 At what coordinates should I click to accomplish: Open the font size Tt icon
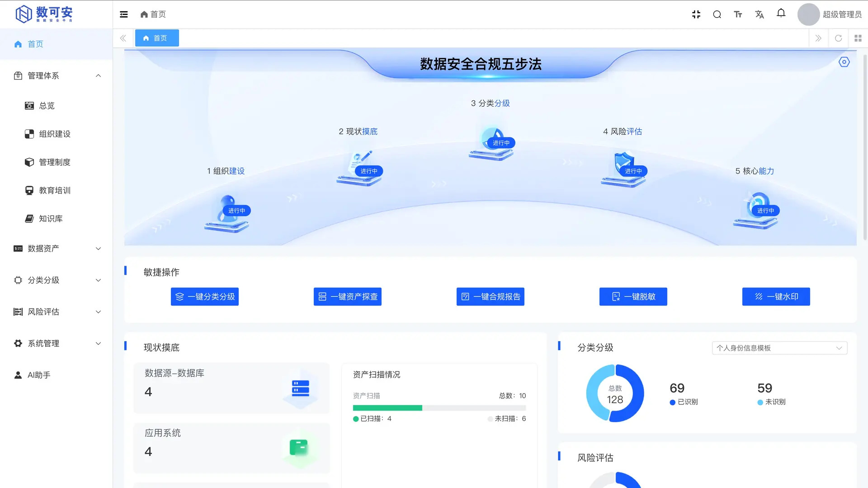click(738, 14)
